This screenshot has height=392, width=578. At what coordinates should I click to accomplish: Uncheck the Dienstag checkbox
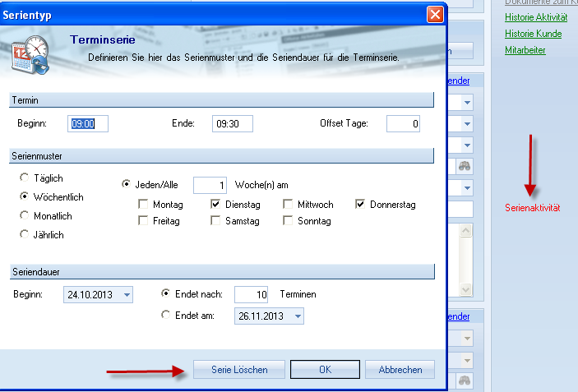point(216,204)
